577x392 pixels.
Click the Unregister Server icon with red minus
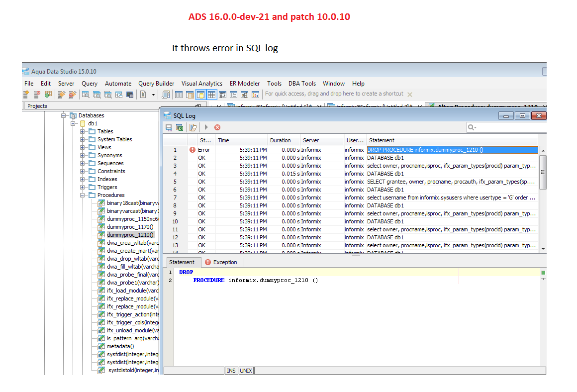point(37,95)
